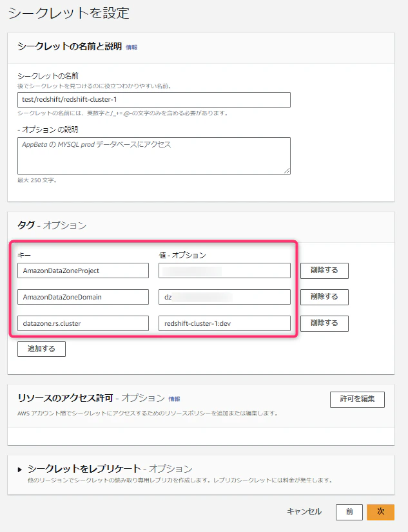Click the 許可を編集 button

click(357, 399)
